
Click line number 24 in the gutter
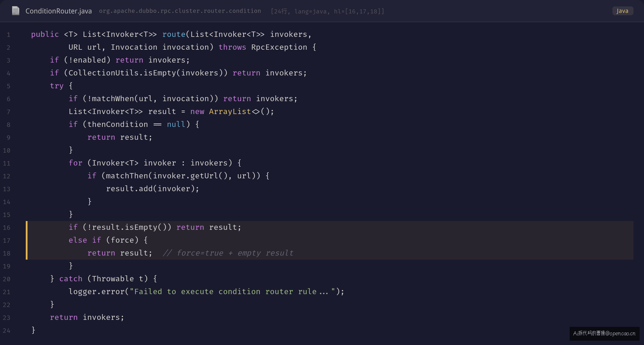pyautogui.click(x=7, y=331)
